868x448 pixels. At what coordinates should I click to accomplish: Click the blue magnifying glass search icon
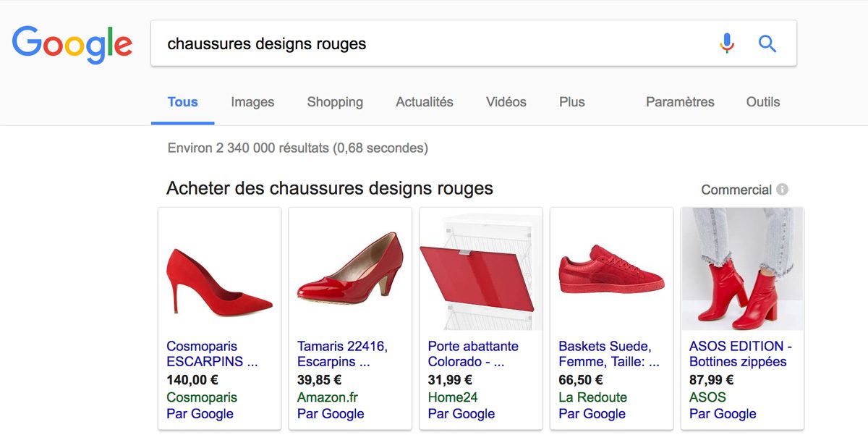pos(767,43)
